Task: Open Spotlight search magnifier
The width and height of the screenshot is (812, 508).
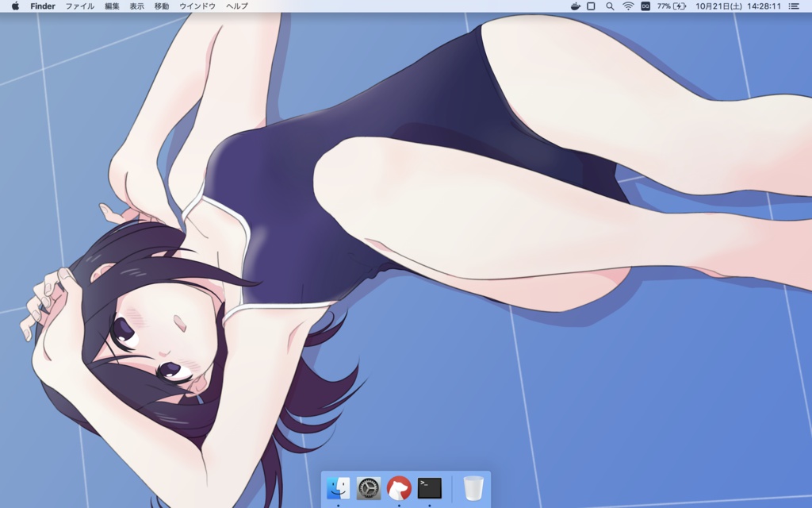Action: (610, 6)
